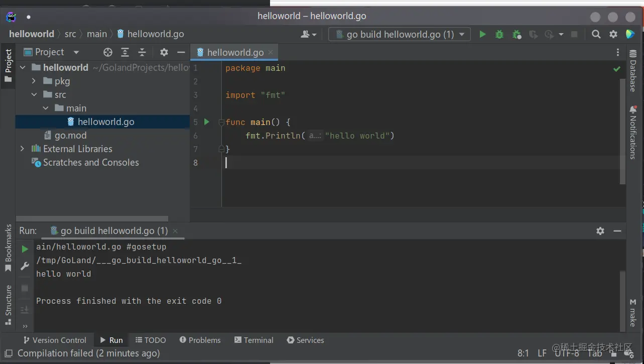Select helloworld.go in the project tree

102,122
